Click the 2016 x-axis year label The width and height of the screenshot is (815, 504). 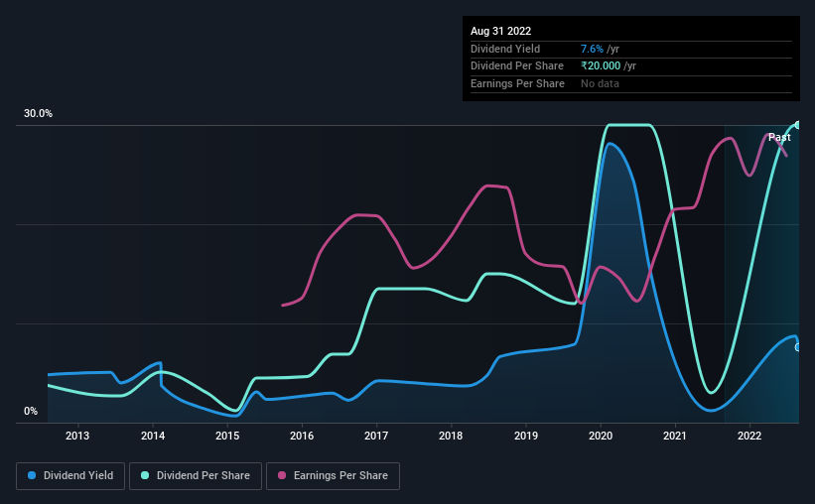[x=302, y=436]
